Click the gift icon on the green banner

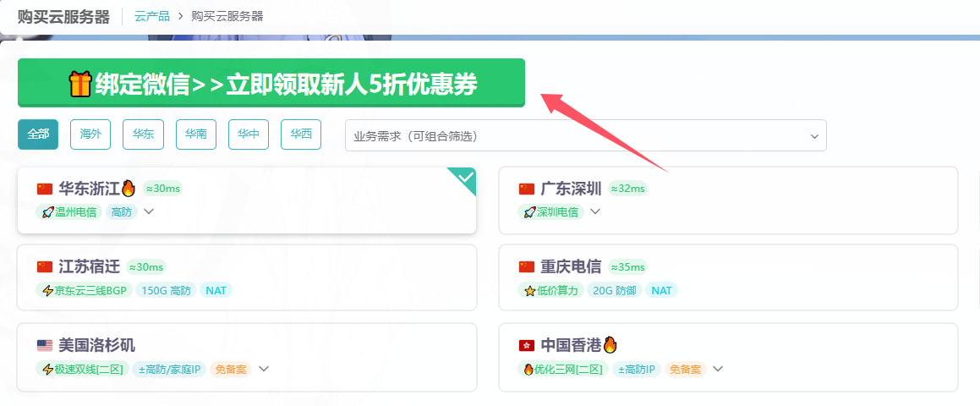click(x=80, y=84)
